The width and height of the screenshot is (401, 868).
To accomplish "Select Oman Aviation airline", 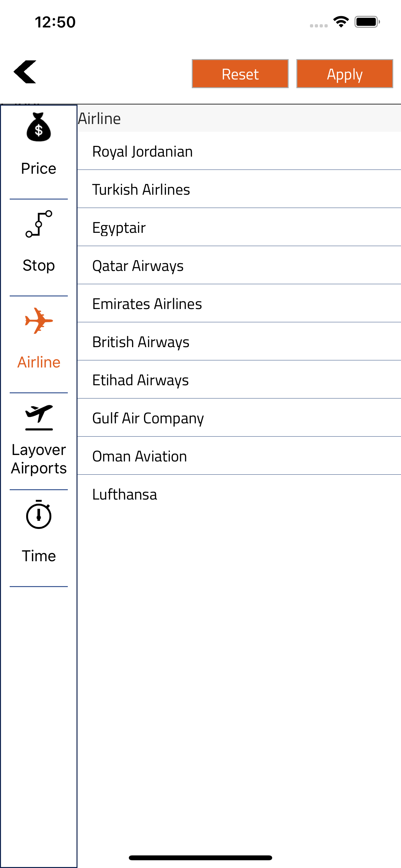I will tap(239, 456).
